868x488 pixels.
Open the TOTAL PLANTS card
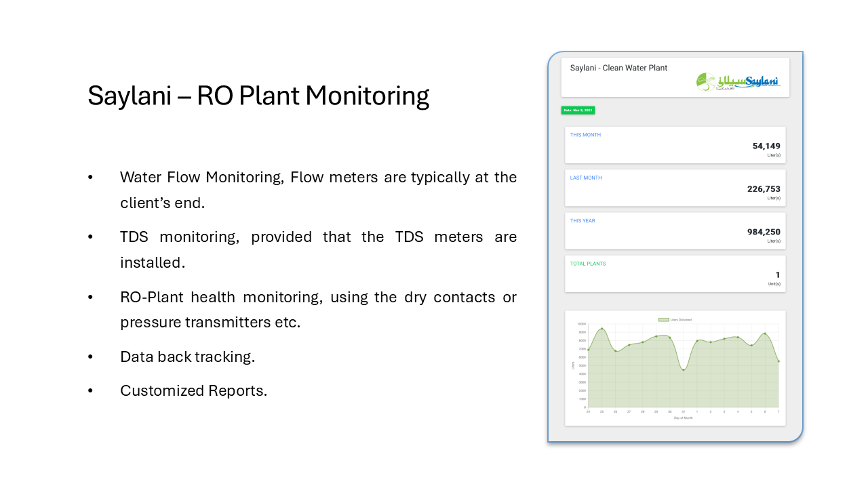[x=675, y=274]
